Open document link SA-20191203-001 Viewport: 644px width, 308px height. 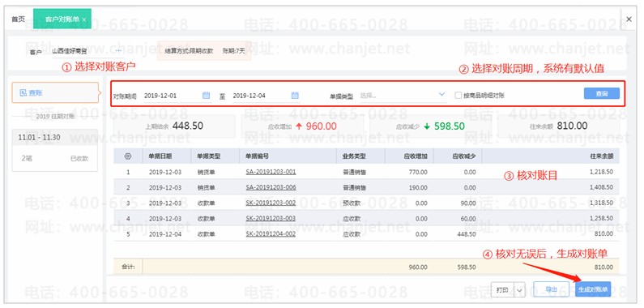tap(271, 172)
